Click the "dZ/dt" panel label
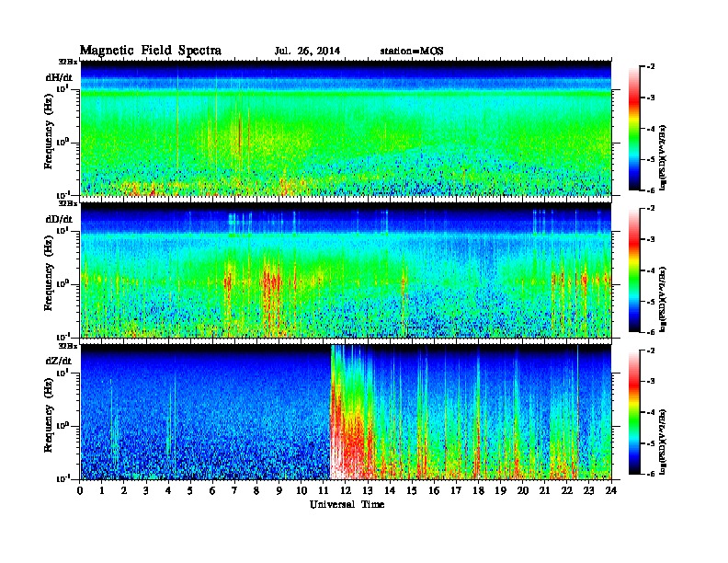 [x=59, y=361]
